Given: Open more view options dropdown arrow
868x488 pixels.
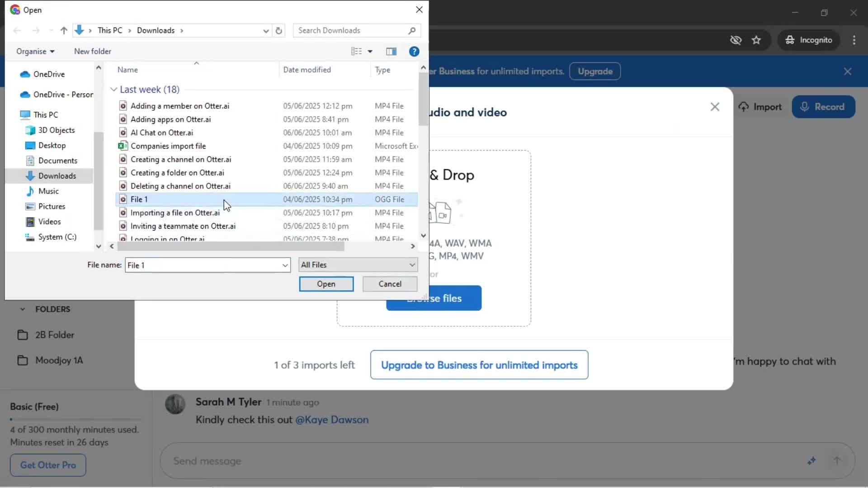Looking at the screenshot, I should click(x=370, y=52).
